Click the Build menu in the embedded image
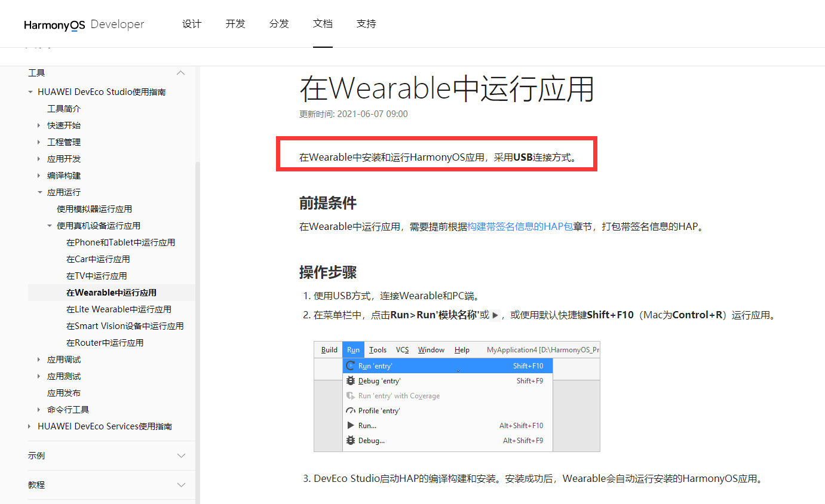This screenshot has height=504, width=825. [x=329, y=350]
